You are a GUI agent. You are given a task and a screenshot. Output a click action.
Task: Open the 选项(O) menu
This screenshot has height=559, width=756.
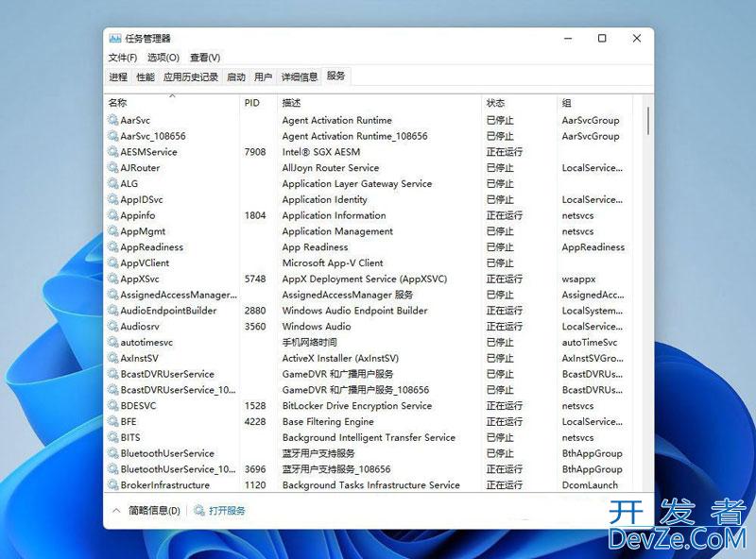point(163,58)
